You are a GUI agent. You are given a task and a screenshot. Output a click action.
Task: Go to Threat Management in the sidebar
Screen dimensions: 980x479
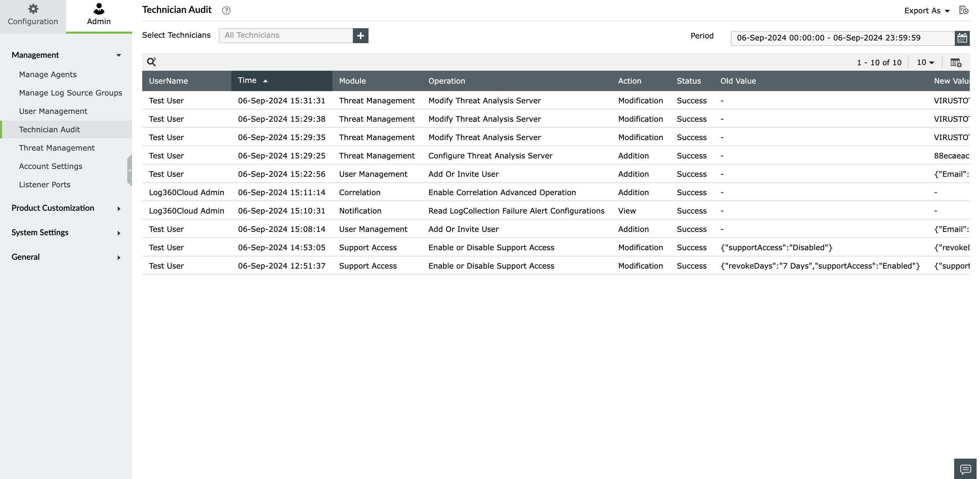point(57,148)
